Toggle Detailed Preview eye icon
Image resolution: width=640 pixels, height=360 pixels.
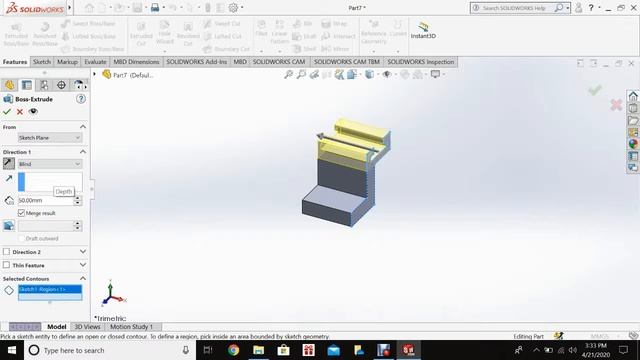(x=33, y=111)
